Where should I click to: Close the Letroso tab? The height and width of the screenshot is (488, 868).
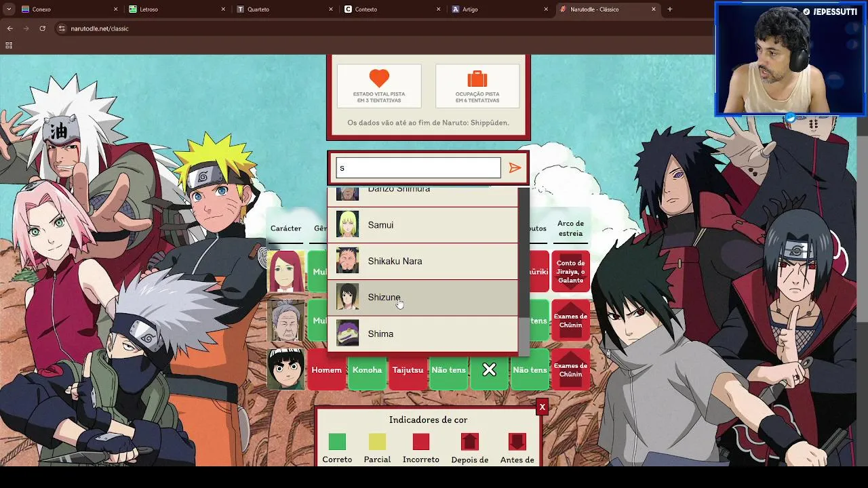tap(223, 9)
